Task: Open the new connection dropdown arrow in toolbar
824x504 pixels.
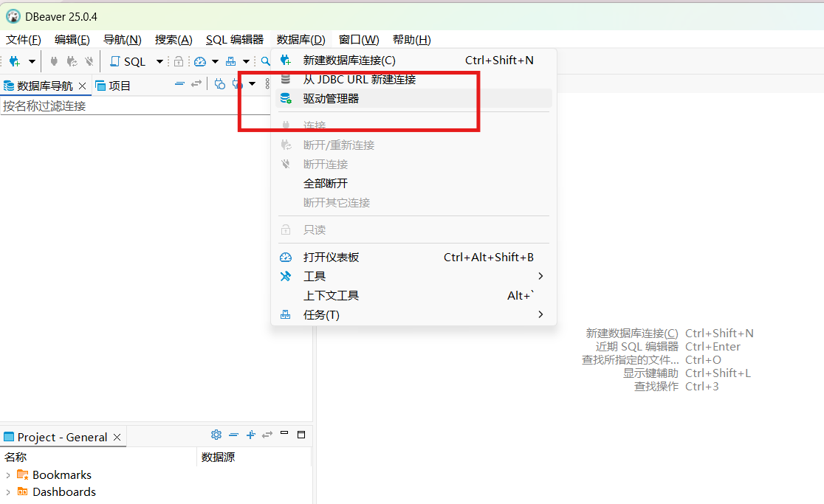Action: pyautogui.click(x=32, y=61)
